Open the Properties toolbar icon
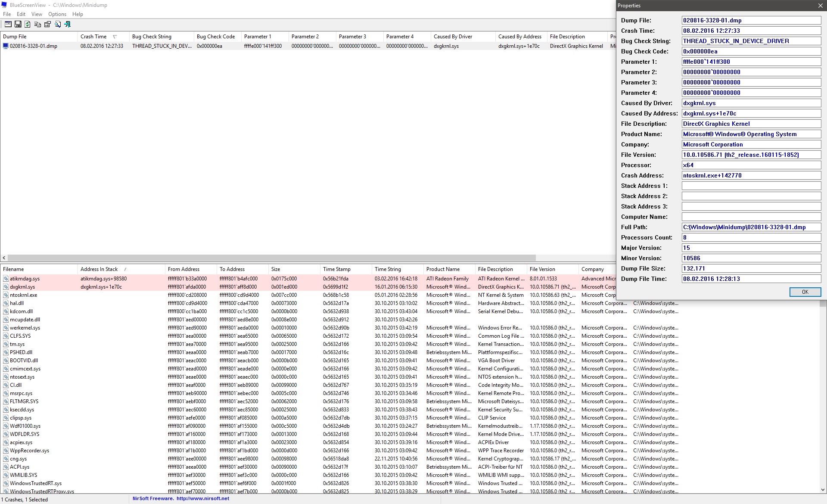827x504 pixels. pyautogui.click(x=47, y=25)
